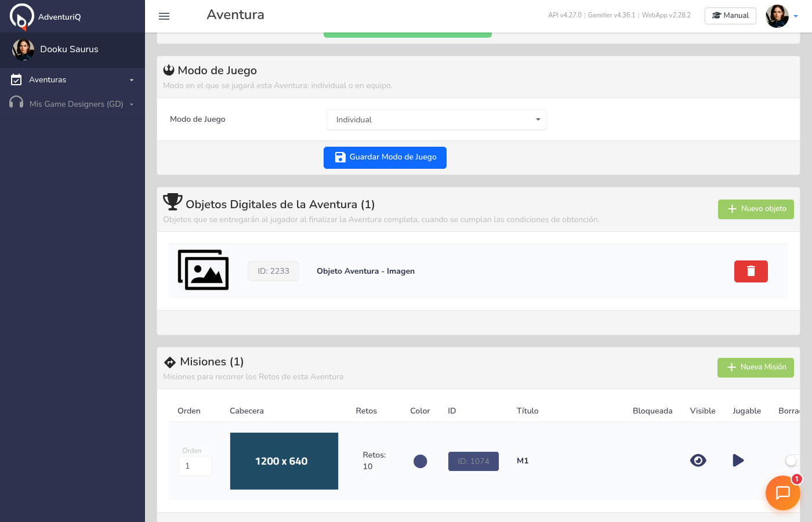Image resolution: width=812 pixels, height=522 pixels.
Task: Click the Game Designers headset icon
Action: [16, 103]
